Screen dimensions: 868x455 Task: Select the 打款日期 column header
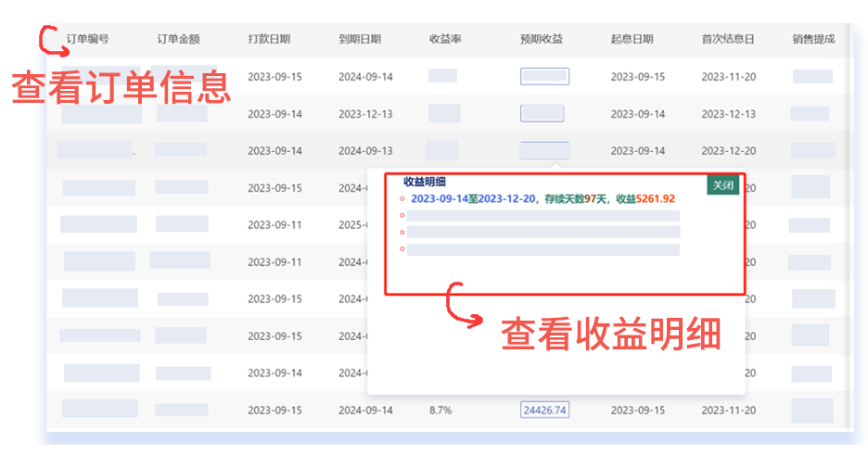[x=269, y=40]
